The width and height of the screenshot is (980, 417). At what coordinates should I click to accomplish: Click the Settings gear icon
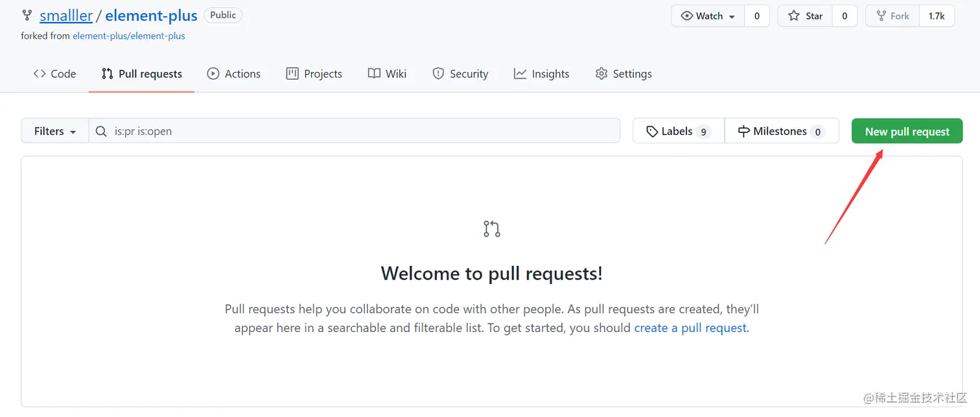pos(601,74)
